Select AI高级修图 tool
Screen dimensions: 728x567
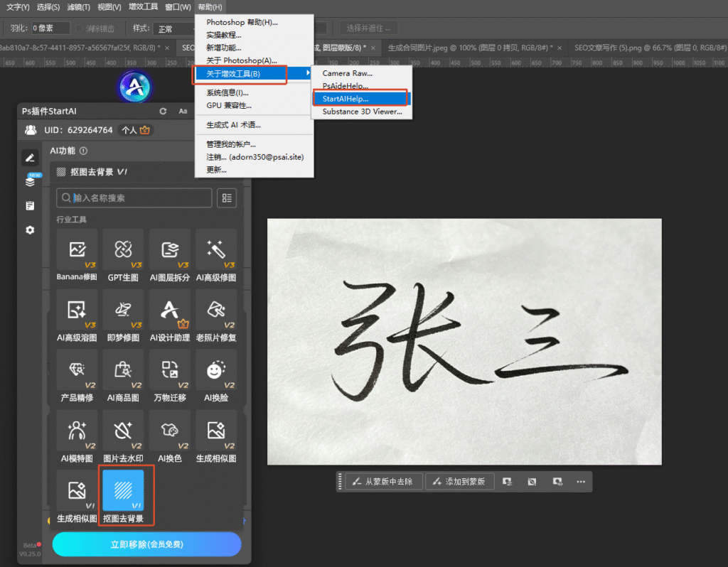click(x=216, y=256)
